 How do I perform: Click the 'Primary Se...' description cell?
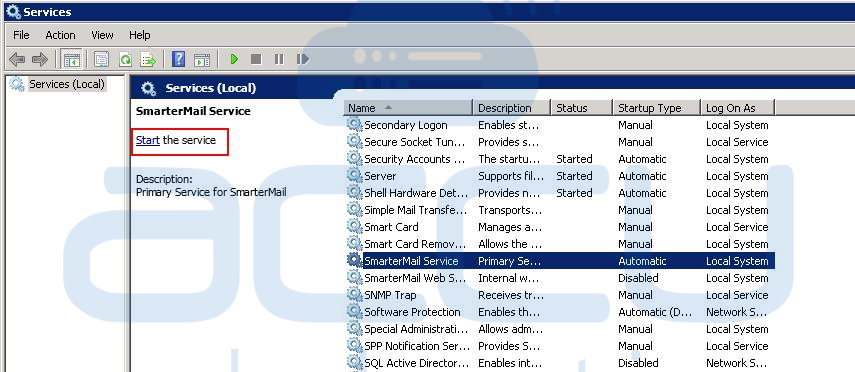pos(509,261)
